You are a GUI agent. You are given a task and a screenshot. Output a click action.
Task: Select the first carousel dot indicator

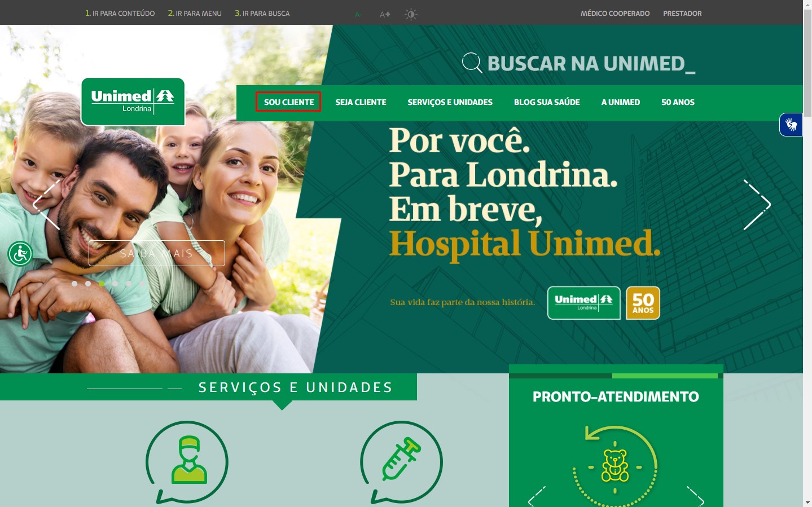(74, 284)
